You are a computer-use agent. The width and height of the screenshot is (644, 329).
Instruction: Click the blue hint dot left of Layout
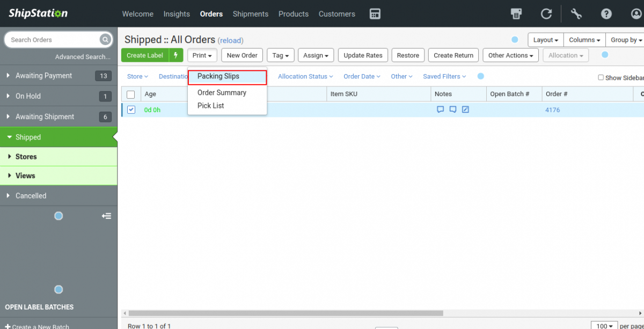click(x=515, y=40)
